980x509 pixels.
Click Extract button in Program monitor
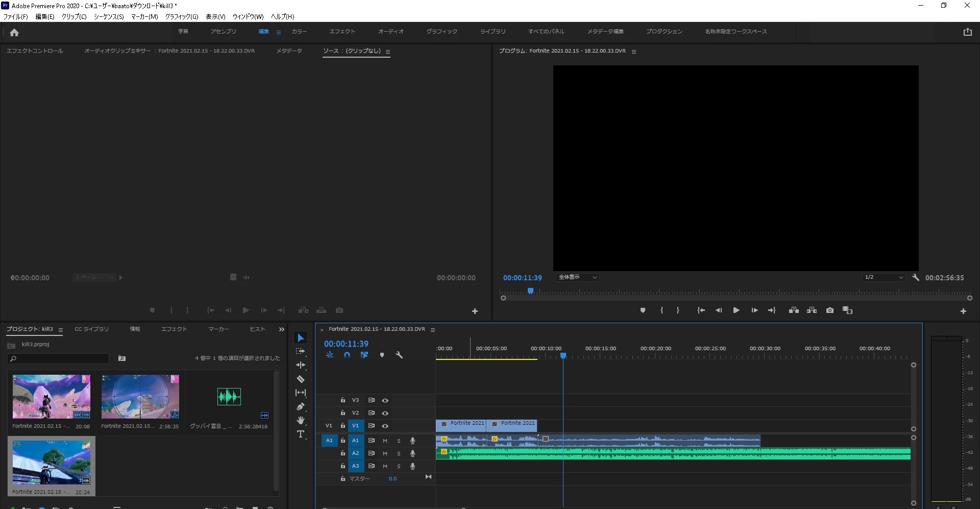pyautogui.click(x=812, y=310)
